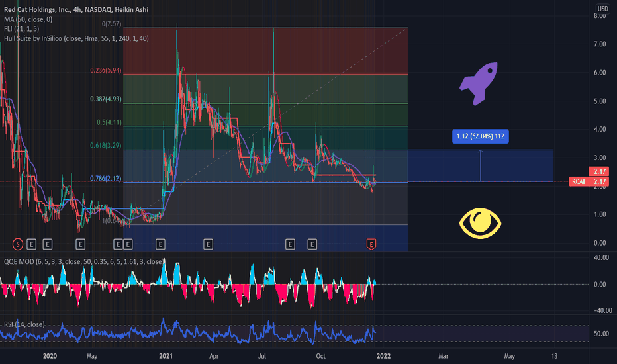Click the 2022 label on time axis
Image resolution: width=617 pixels, height=364 pixels.
coord(384,356)
